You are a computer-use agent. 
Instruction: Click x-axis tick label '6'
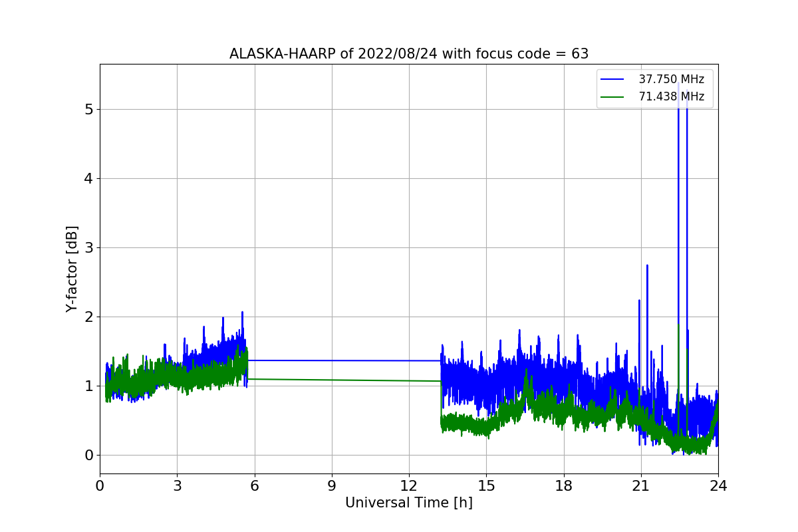point(255,486)
